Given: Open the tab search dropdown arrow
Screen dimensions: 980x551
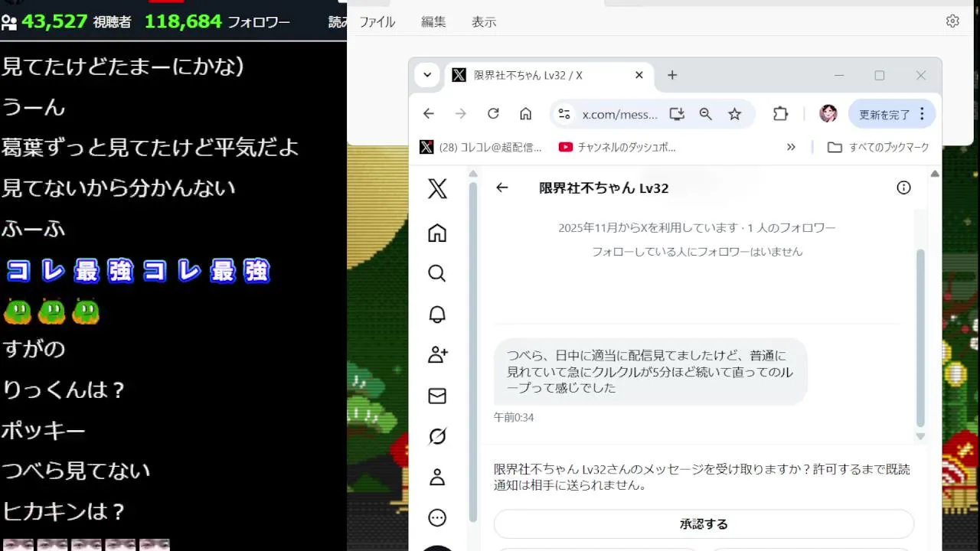Looking at the screenshot, I should pyautogui.click(x=427, y=75).
